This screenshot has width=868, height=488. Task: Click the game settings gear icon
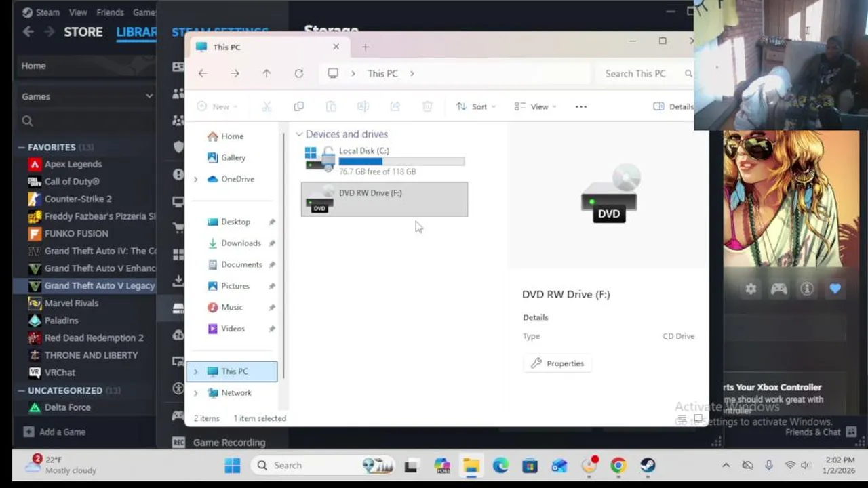(751, 289)
